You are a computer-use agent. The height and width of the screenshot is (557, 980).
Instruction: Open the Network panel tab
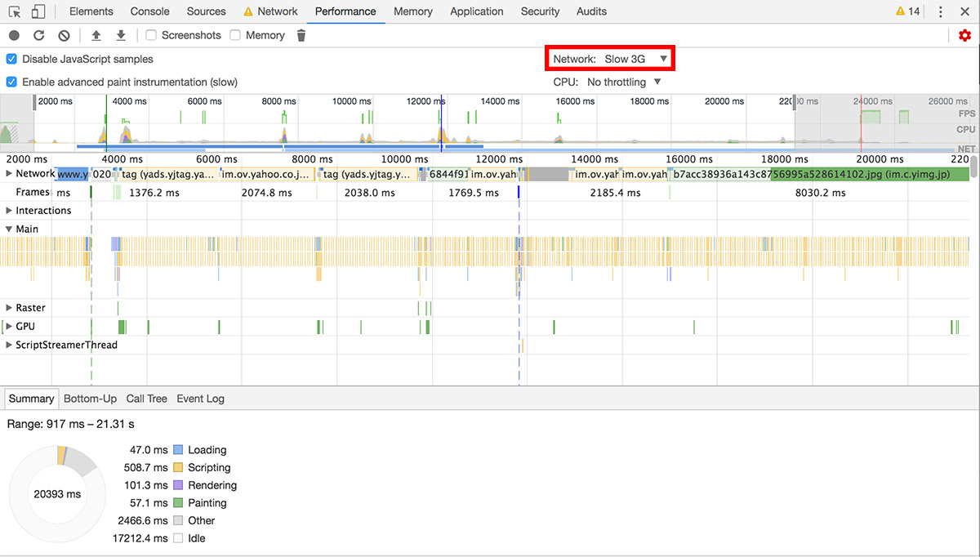tap(270, 11)
